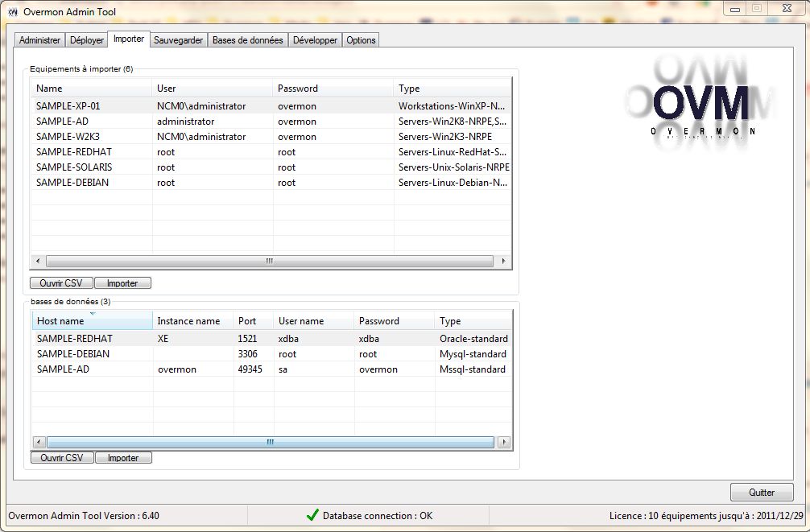810x532 pixels.
Task: Click right arrow of equipment horizontal scrollbar
Action: pos(503,262)
